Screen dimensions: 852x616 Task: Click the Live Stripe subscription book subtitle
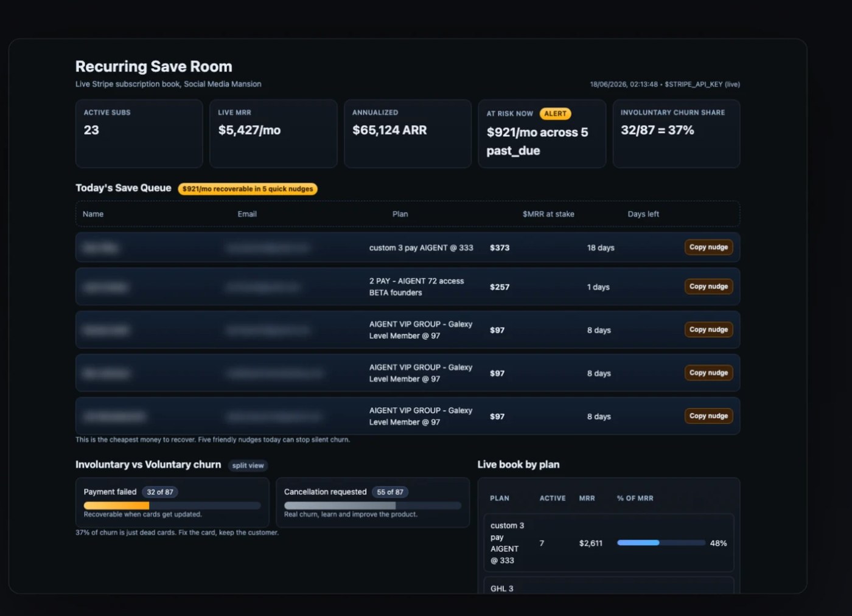pos(169,84)
